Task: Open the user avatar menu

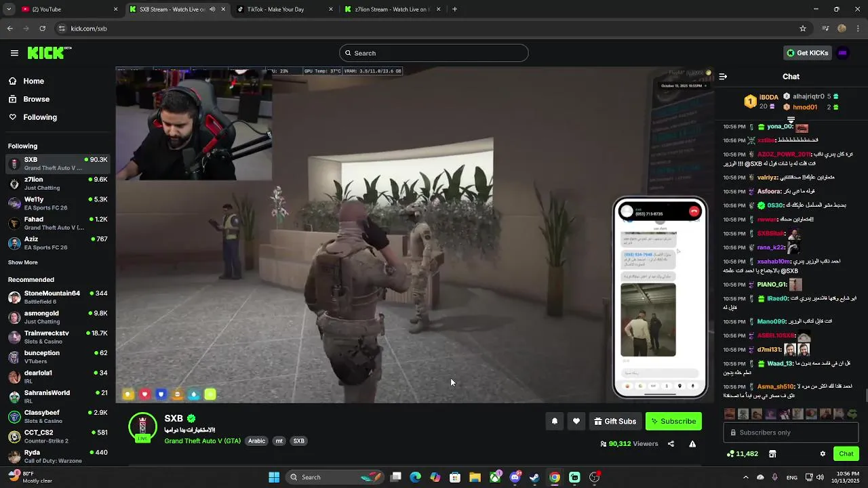Action: click(x=843, y=53)
